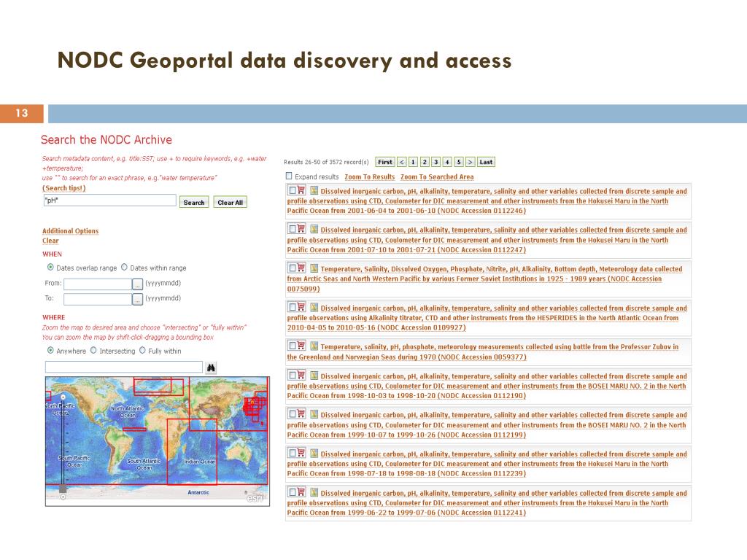Add Accession 0059377 record to cart
The image size is (747, 560).
tap(301, 345)
